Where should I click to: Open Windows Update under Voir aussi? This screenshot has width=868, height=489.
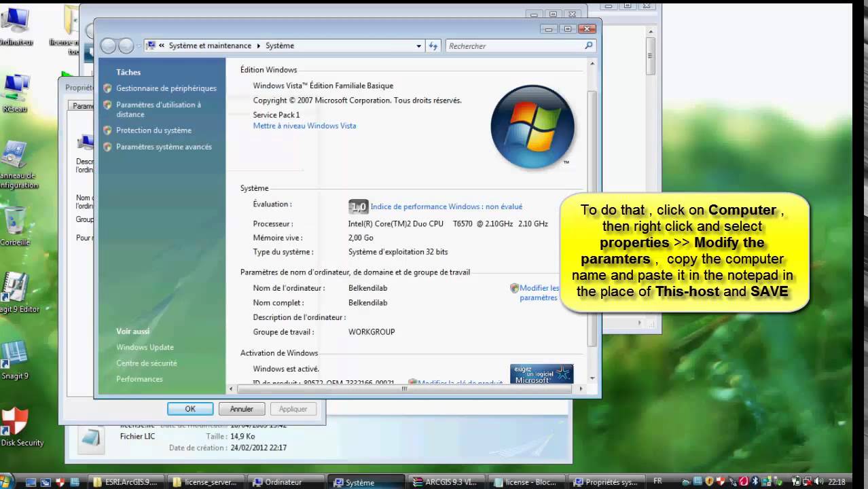click(x=145, y=347)
